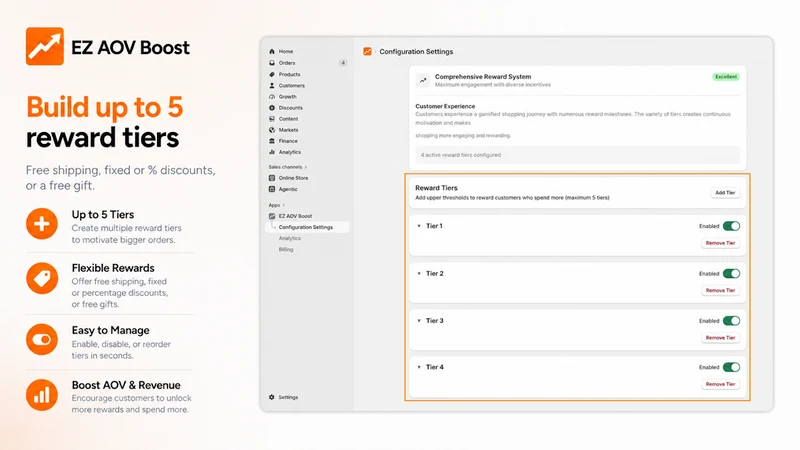
Task: Open Analytics under EZ AOV Boost app
Action: point(290,238)
